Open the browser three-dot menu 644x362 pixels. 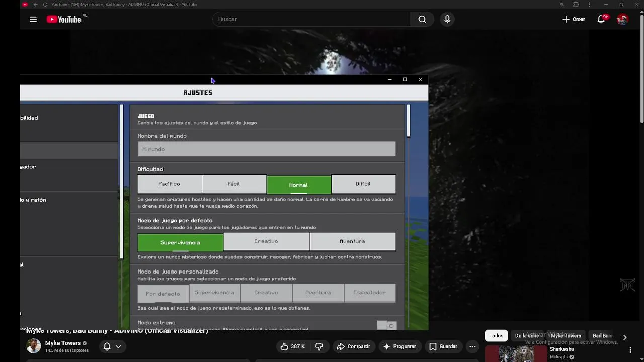pos(589,4)
